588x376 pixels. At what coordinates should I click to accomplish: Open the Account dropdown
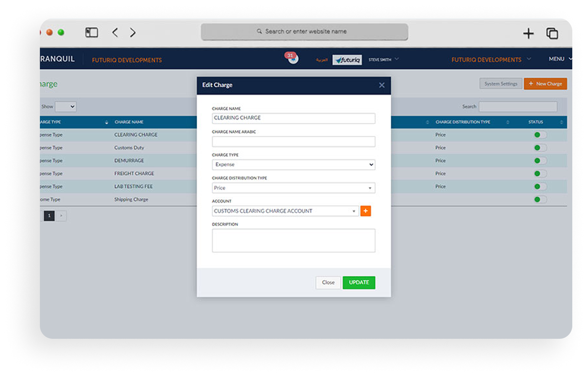[285, 211]
